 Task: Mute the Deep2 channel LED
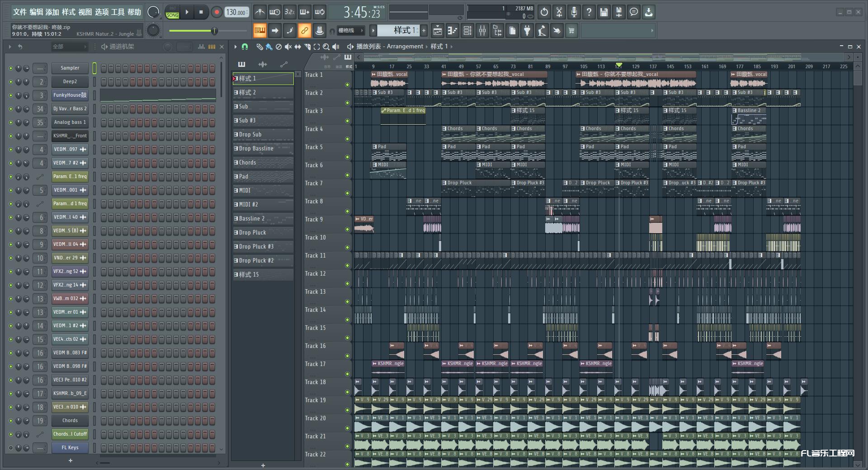[11, 82]
